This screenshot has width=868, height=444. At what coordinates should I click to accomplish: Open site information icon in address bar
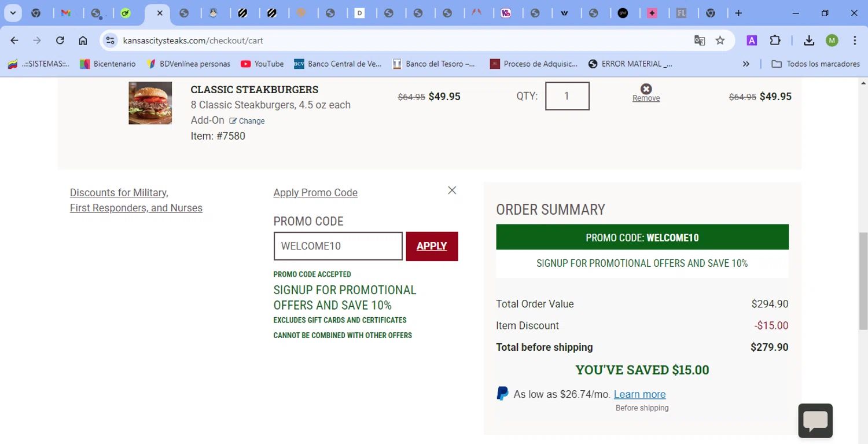(x=110, y=41)
